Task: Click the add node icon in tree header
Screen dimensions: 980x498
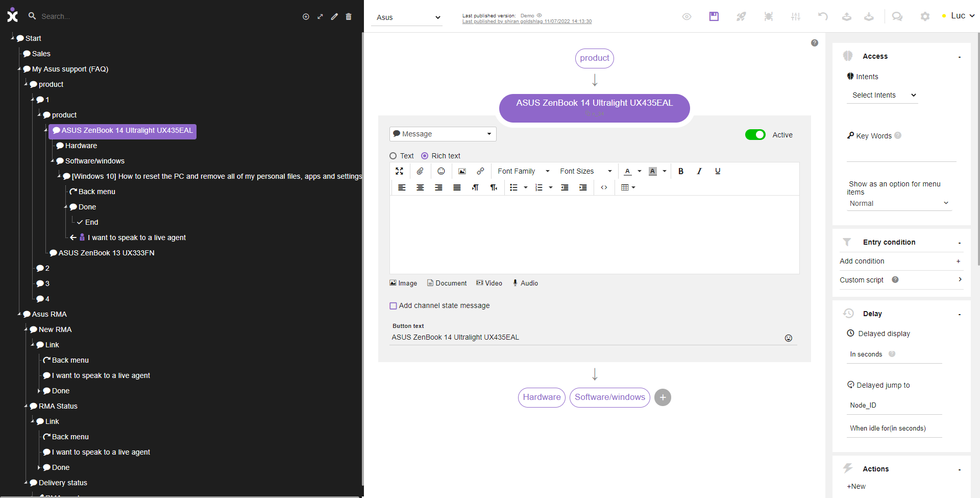Action: coord(306,17)
